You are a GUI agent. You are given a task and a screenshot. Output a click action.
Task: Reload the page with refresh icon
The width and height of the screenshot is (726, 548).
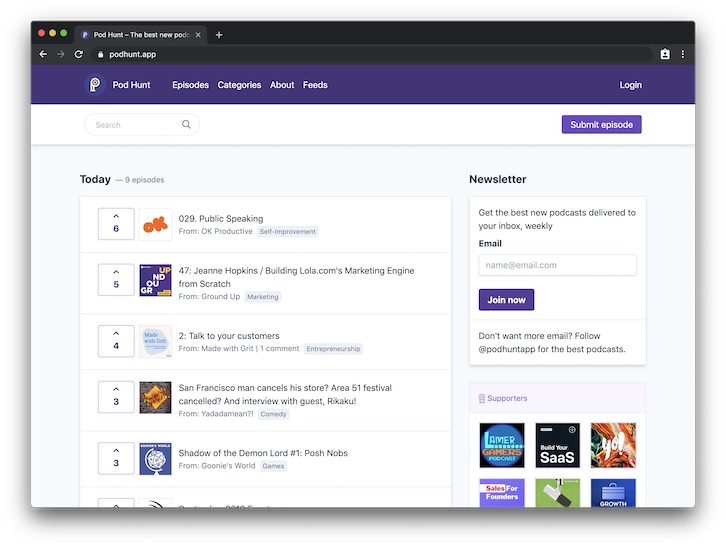[79, 54]
